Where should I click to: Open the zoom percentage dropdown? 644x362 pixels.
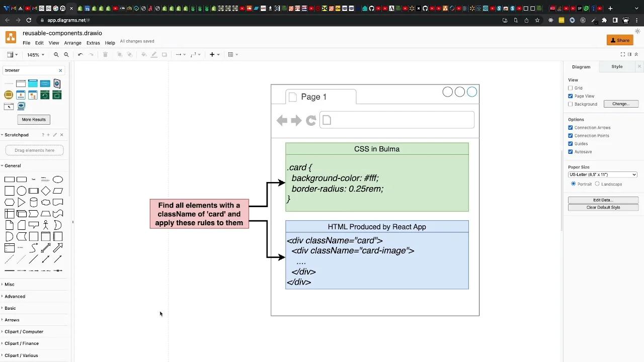point(35,54)
